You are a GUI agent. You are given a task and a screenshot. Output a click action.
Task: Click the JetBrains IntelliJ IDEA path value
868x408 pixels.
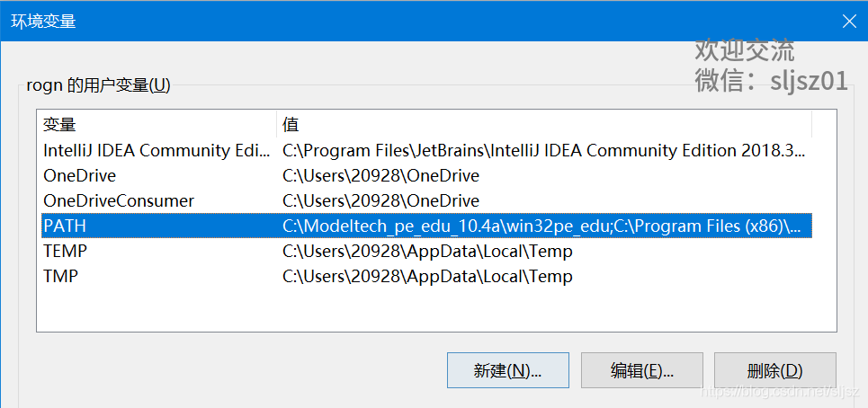coord(543,151)
